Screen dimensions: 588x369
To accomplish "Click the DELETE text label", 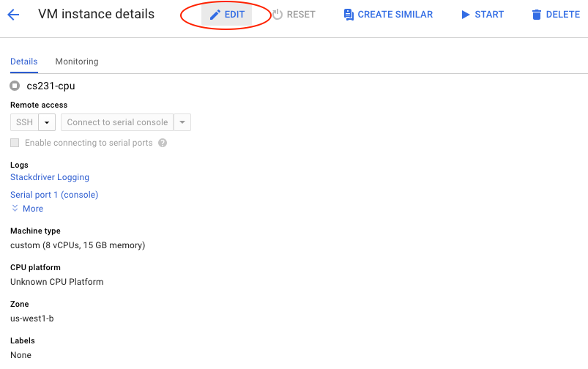I will point(563,15).
